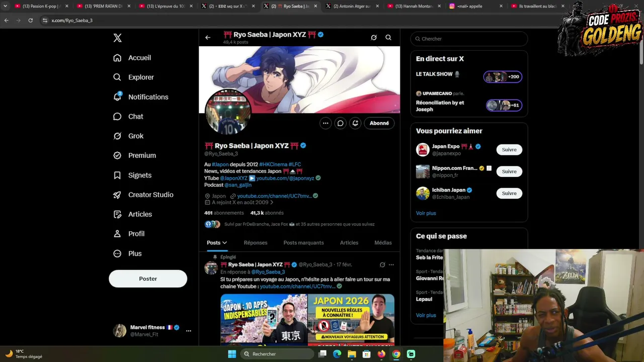Image resolution: width=644 pixels, height=362 pixels.
Task: Open the Plus more-options icon
Action: pyautogui.click(x=117, y=254)
